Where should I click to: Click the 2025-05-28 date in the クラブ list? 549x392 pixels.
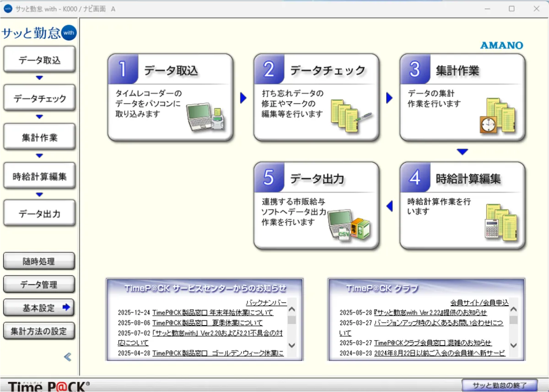coord(356,312)
